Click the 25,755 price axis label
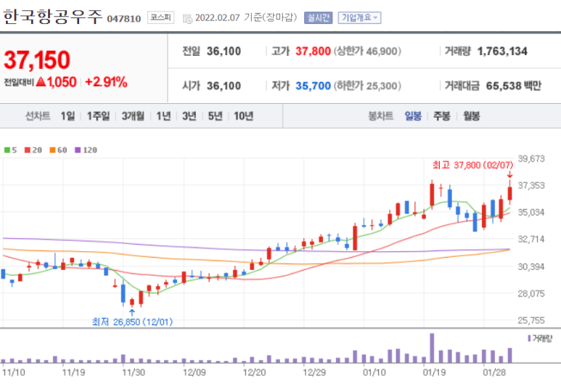The width and height of the screenshot is (561, 392). [x=531, y=320]
